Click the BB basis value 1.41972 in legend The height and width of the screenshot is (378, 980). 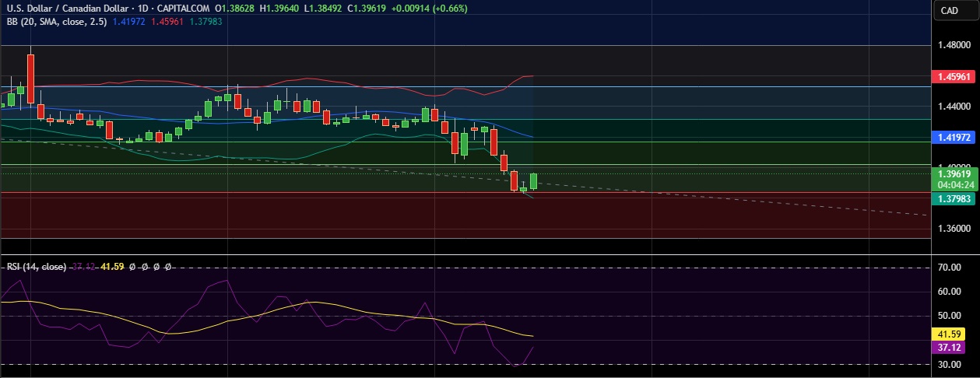tap(128, 22)
